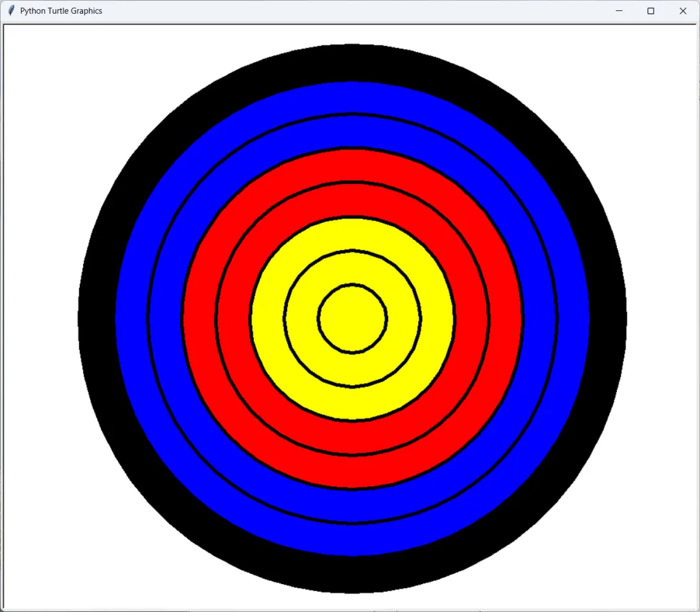Maximize the Python Turtle Graphics window
Image resolution: width=700 pixels, height=612 pixels.
(651, 11)
